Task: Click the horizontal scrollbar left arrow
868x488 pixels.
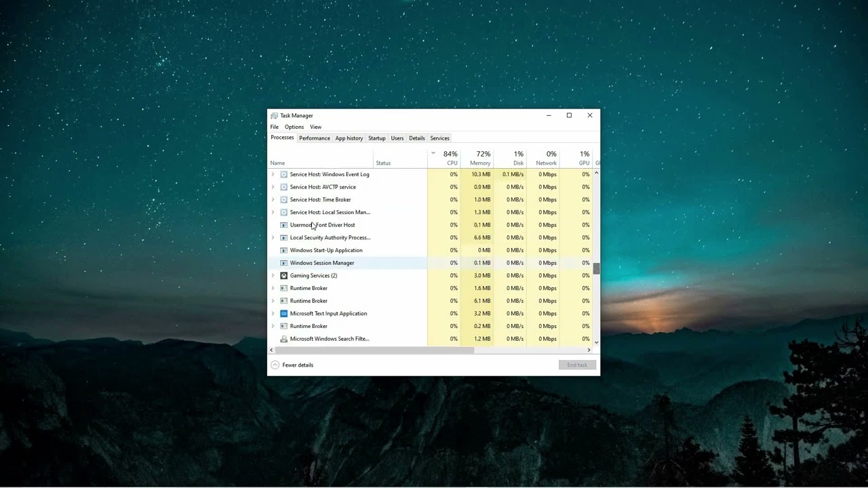Action: point(272,350)
